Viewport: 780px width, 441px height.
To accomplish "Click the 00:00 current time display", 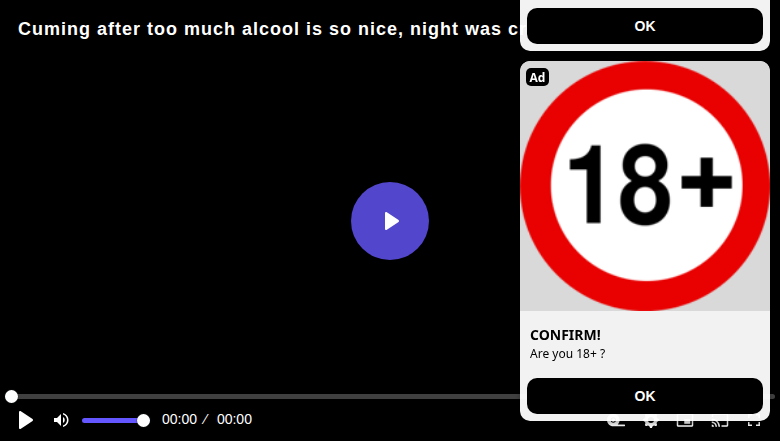I will tap(179, 420).
